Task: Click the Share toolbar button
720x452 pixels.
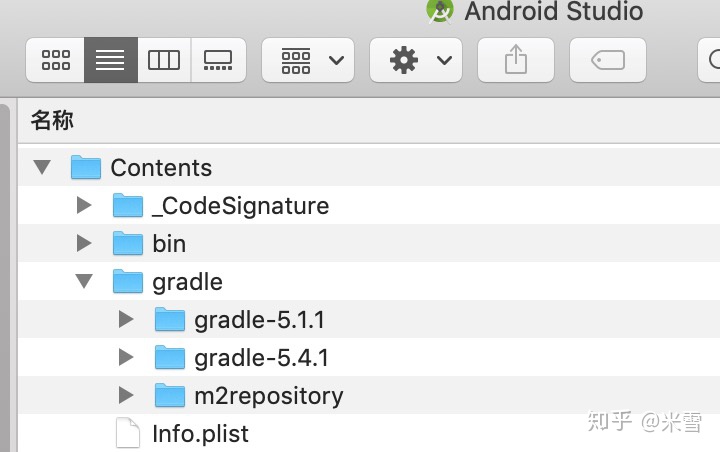Action: pyautogui.click(x=515, y=61)
